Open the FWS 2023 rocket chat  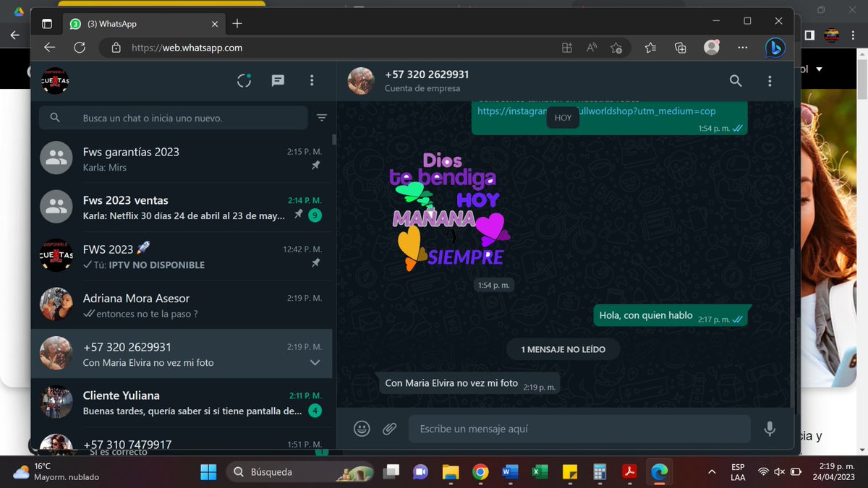click(182, 256)
